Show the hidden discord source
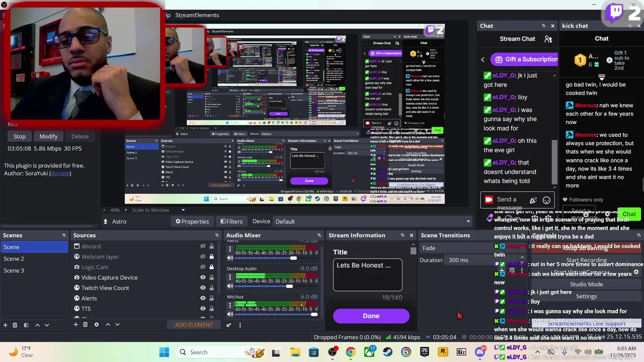The image size is (644, 362). tap(203, 246)
